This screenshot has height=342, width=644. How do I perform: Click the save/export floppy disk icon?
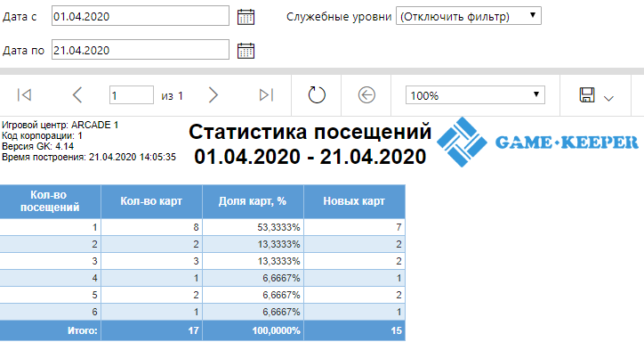tap(587, 95)
